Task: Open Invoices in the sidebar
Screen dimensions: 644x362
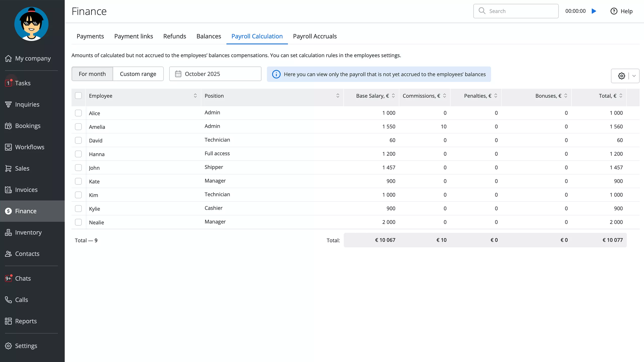Action: coord(26,190)
